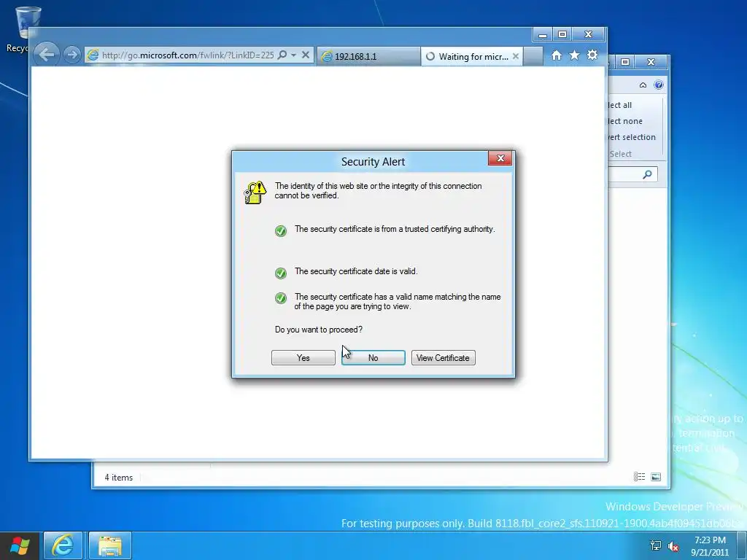747x560 pixels.
Task: Click the green check beside certificate date is valid
Action: pyautogui.click(x=281, y=273)
